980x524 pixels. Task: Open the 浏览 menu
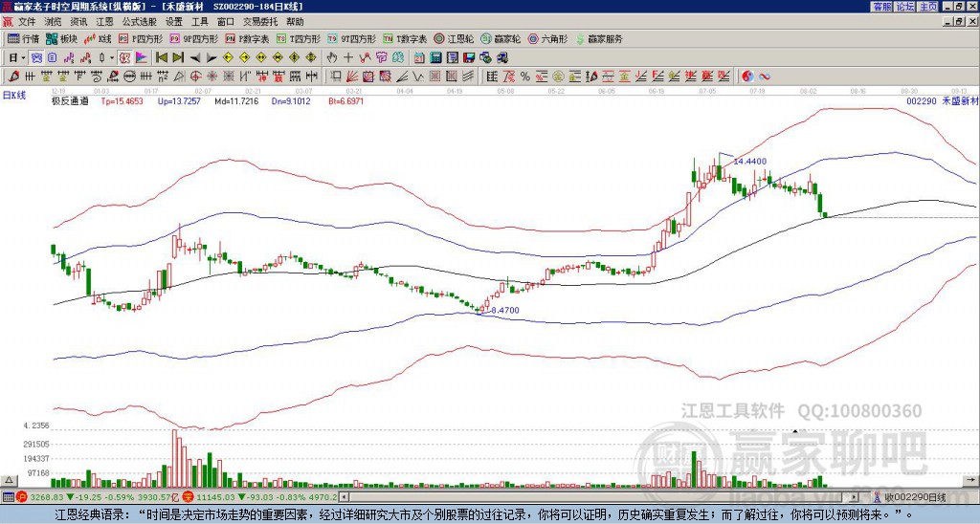coord(54,22)
